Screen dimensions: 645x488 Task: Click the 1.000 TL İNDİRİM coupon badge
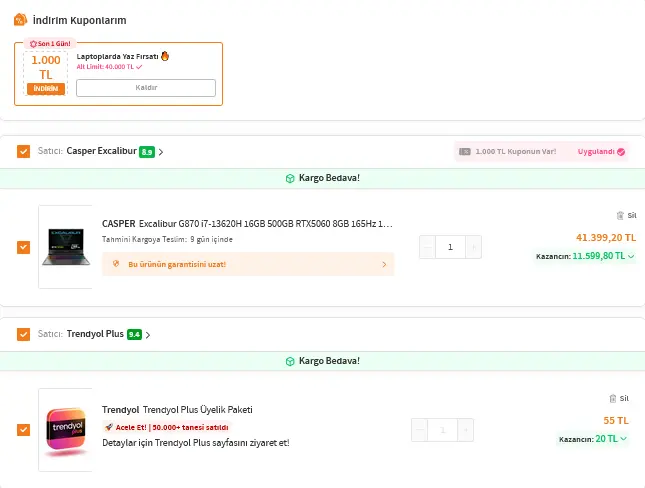[46, 74]
